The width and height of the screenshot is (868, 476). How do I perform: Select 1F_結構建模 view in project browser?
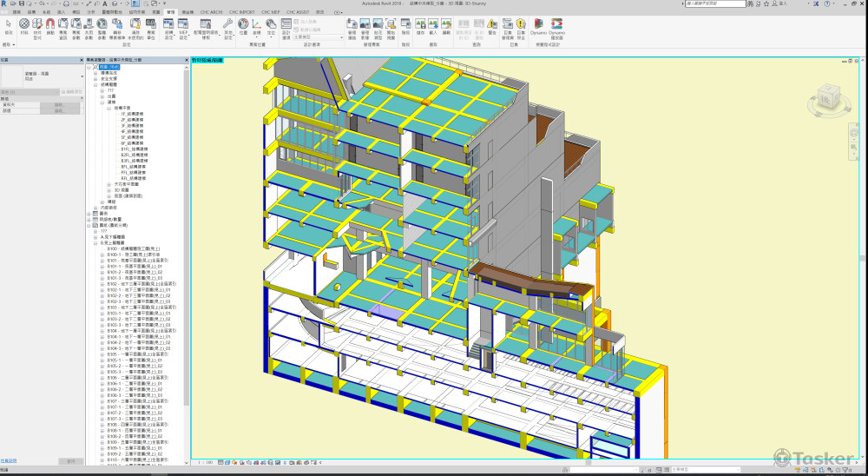click(132, 113)
